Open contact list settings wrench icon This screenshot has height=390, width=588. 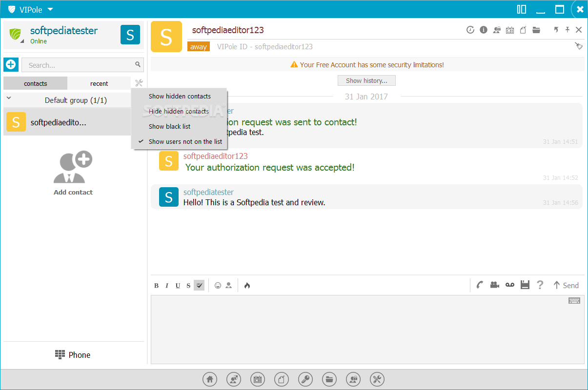(139, 83)
